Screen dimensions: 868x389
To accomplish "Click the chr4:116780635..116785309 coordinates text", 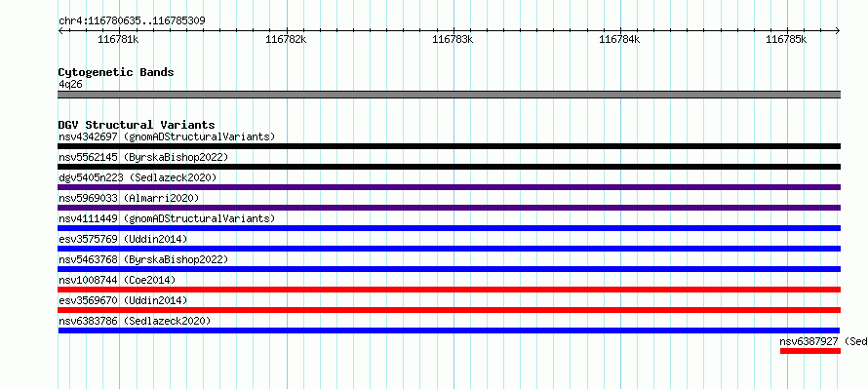I will click(x=132, y=20).
